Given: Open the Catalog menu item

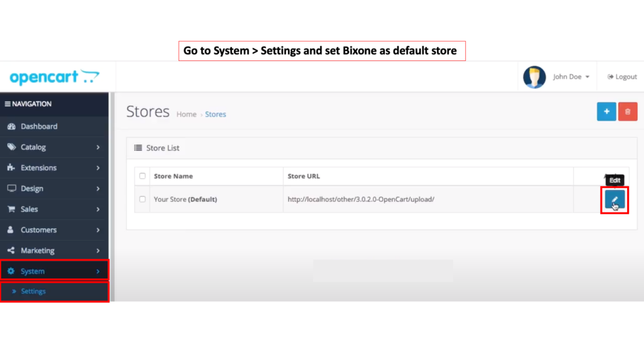Looking at the screenshot, I should 54,147.
